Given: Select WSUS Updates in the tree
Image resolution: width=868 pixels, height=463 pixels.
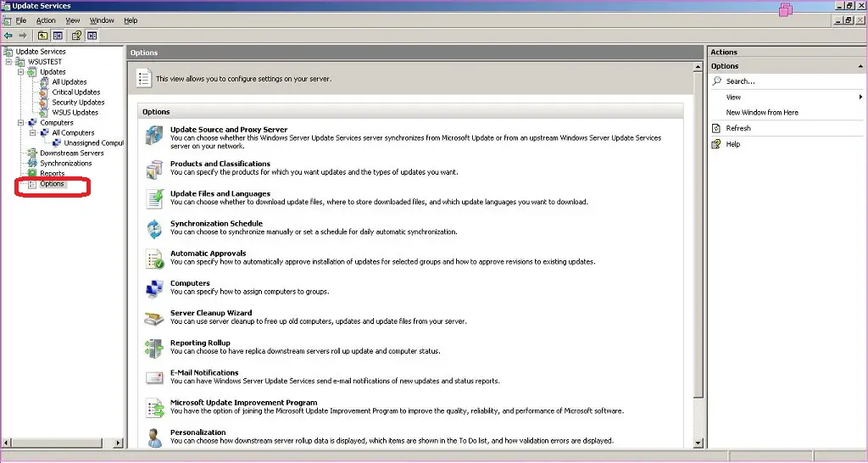Looking at the screenshot, I should point(75,113).
